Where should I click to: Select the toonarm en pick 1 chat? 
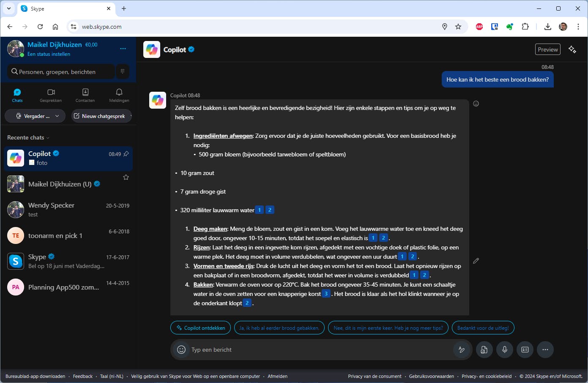point(68,235)
